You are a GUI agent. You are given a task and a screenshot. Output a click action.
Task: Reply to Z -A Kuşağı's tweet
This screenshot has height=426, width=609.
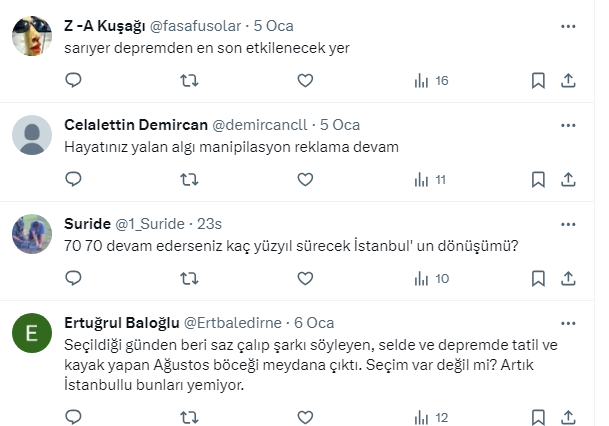[73, 80]
